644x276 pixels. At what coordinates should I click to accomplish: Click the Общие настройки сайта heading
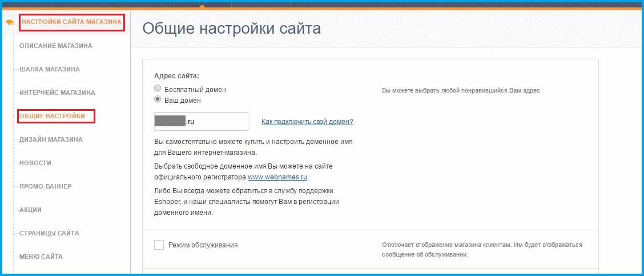(x=232, y=29)
